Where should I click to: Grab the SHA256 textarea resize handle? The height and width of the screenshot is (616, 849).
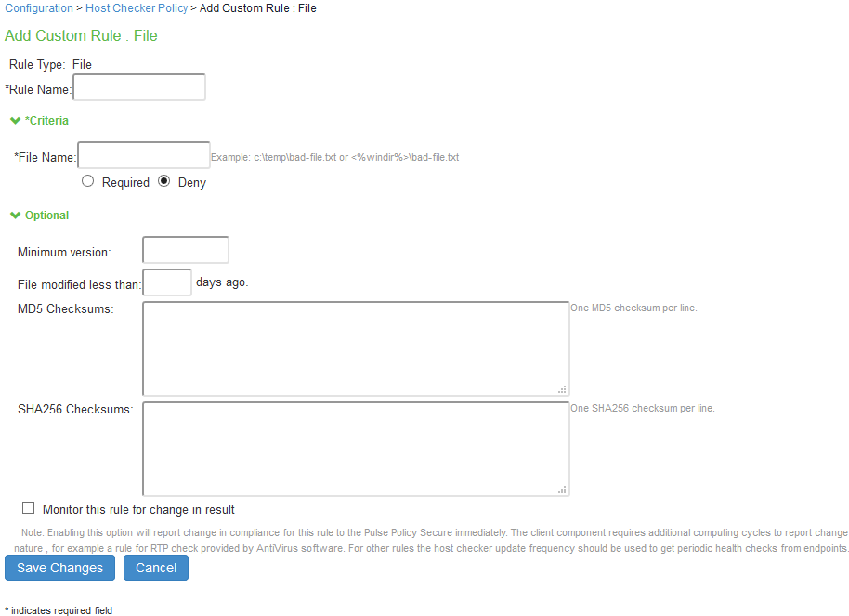click(x=563, y=490)
